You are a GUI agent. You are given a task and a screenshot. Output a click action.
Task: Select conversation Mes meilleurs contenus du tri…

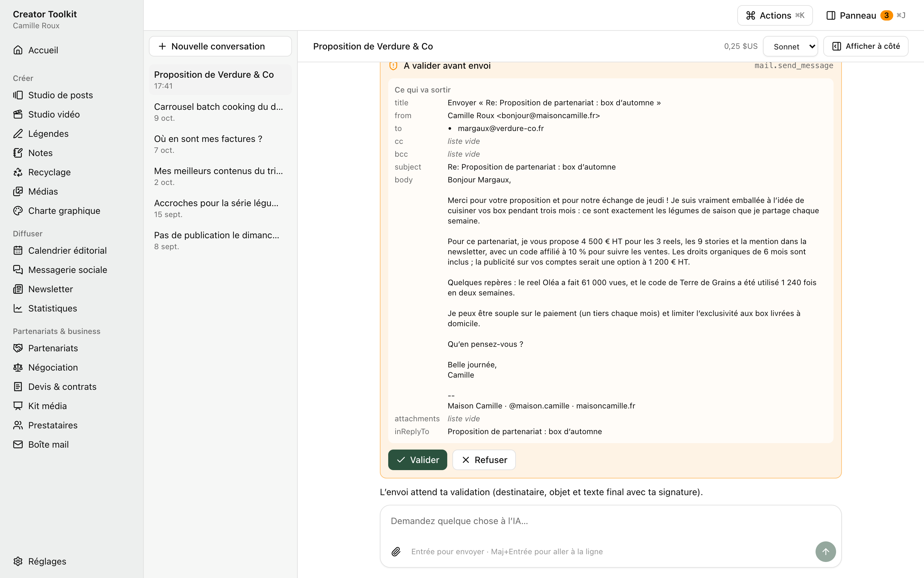click(x=220, y=176)
